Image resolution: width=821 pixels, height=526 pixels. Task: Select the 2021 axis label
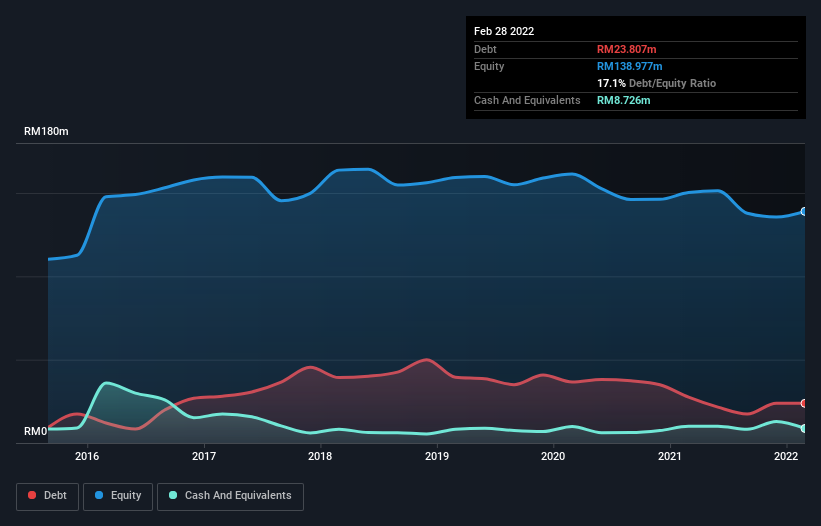point(670,456)
